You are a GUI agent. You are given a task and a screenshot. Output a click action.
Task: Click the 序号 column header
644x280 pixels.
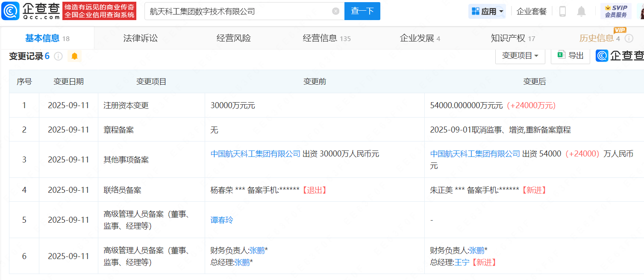coord(24,82)
